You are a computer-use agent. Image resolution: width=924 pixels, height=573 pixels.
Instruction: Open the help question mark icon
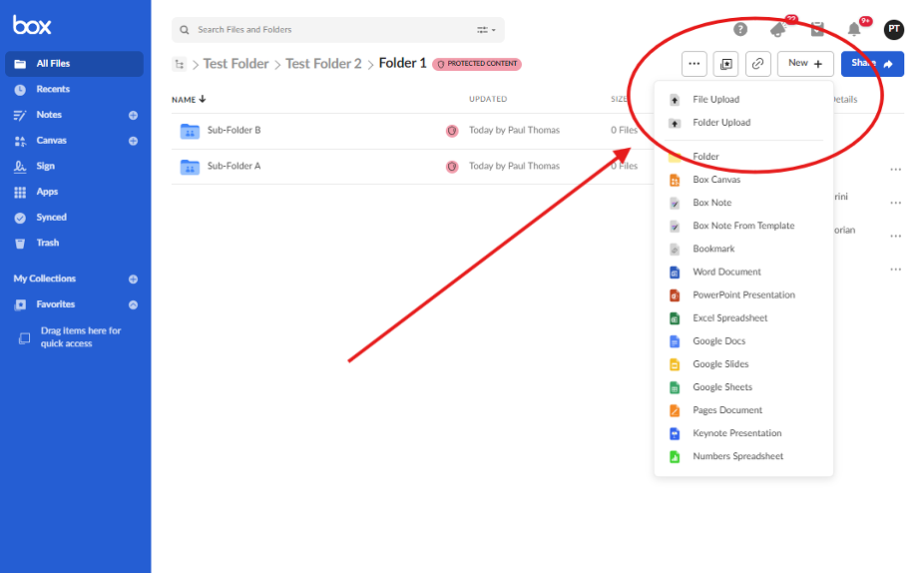click(740, 29)
